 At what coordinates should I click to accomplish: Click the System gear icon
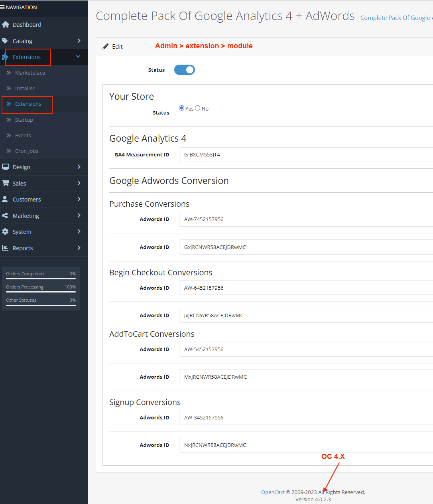coord(5,232)
